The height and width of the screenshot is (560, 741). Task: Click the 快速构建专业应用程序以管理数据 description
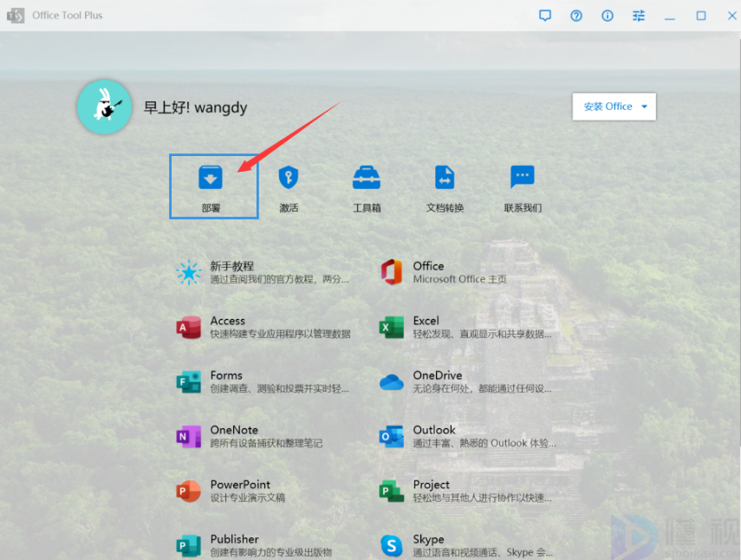coord(280,334)
